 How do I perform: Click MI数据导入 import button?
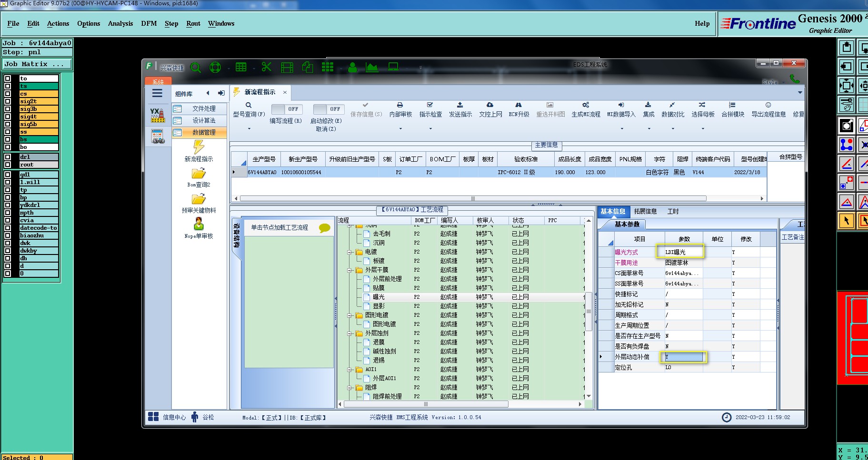(621, 110)
